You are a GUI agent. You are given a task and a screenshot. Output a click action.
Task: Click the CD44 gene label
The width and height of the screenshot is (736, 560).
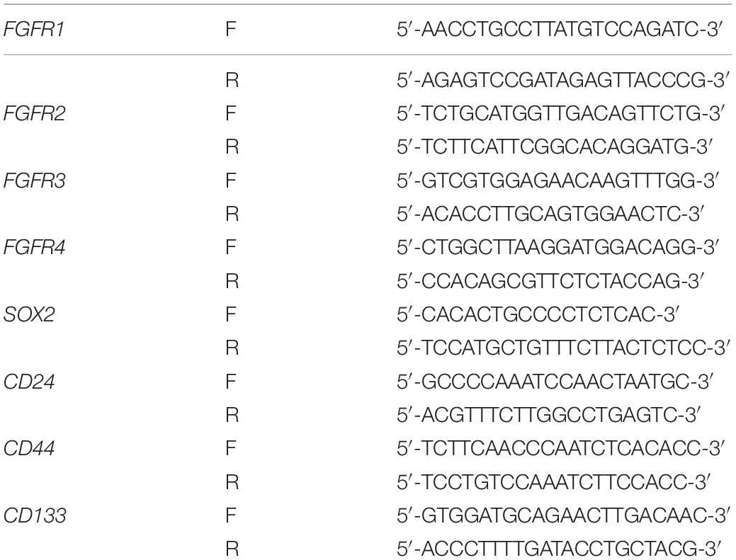[29, 448]
